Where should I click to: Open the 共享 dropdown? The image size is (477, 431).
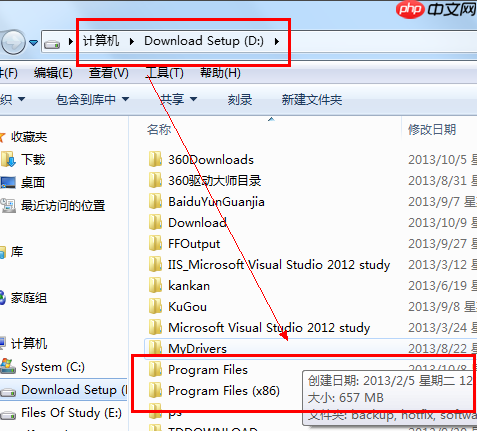178,99
